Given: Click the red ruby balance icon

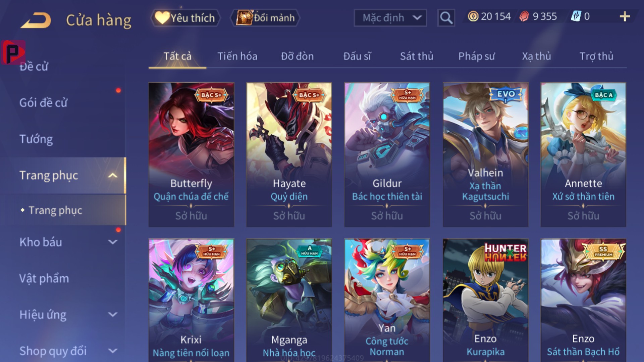Looking at the screenshot, I should coord(524,16).
